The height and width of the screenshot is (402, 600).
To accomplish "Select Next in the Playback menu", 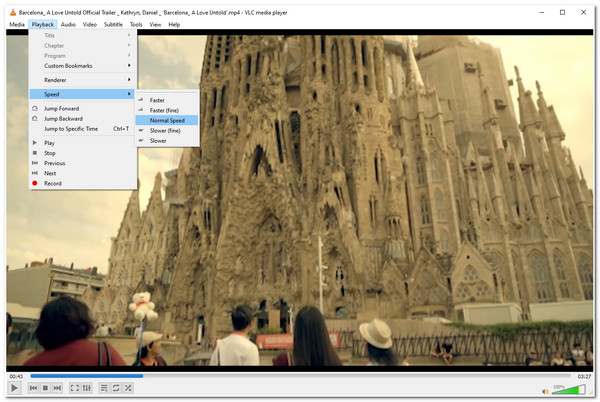I will (83, 173).
